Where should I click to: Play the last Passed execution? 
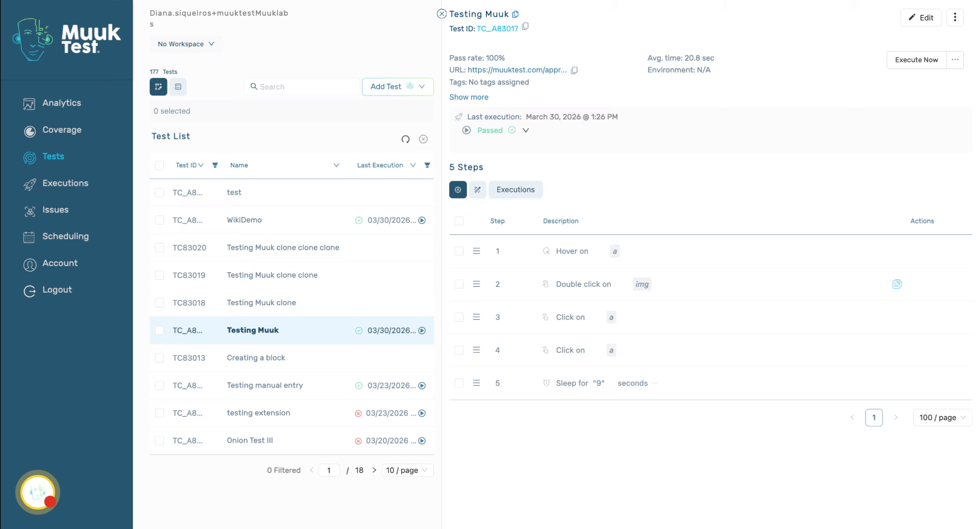coord(467,130)
